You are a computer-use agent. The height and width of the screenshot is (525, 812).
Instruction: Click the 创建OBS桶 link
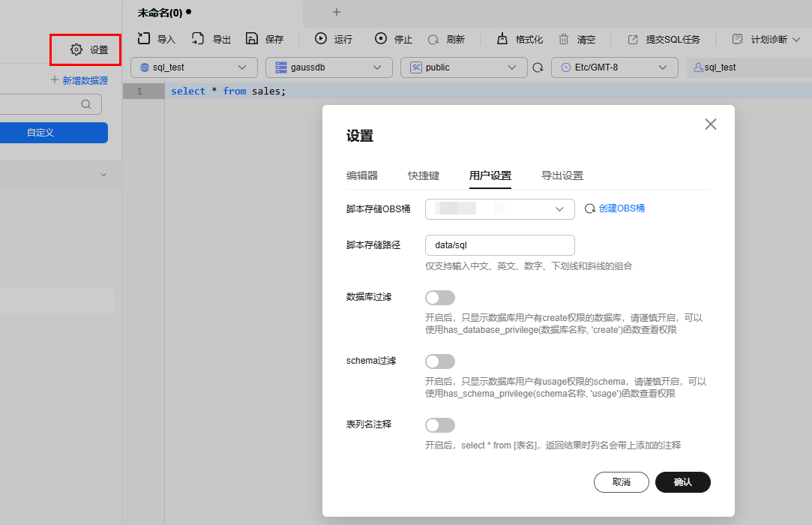[622, 208]
